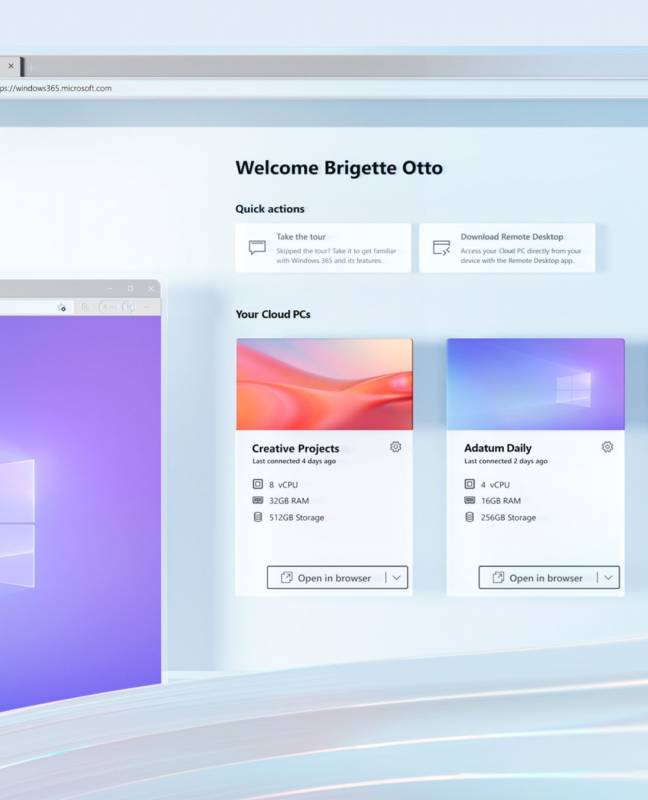The image size is (648, 800).
Task: Click the '16GB RAM' text
Action: [x=501, y=501]
